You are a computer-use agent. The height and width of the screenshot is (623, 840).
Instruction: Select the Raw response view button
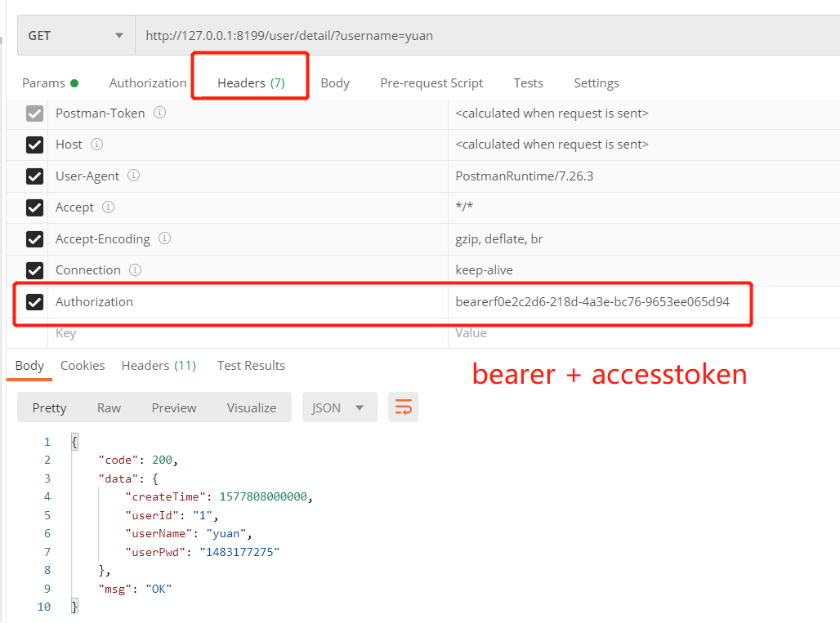point(109,407)
